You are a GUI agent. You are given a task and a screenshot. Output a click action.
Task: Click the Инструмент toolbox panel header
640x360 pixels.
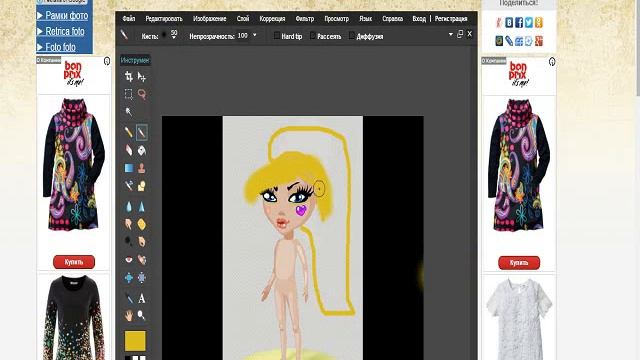[135, 60]
